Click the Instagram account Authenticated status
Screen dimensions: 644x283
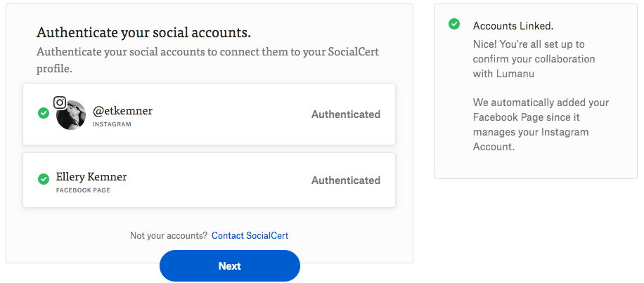click(346, 114)
